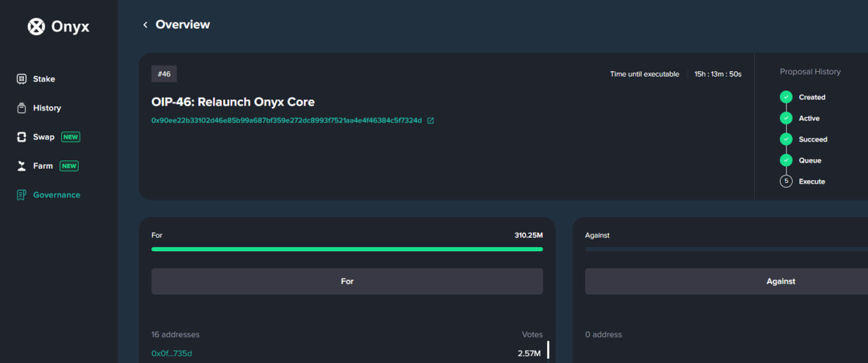Click the Stake sidebar icon
The height and width of the screenshot is (363, 868).
point(22,79)
